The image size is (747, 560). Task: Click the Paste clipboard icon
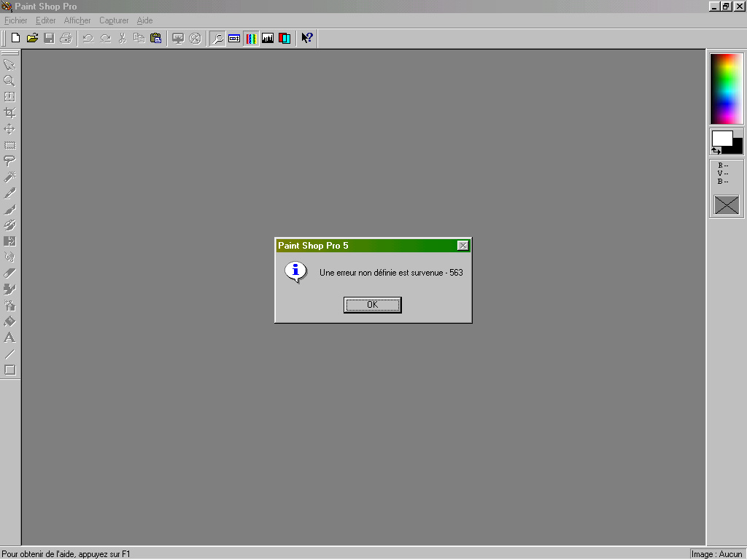pyautogui.click(x=156, y=38)
